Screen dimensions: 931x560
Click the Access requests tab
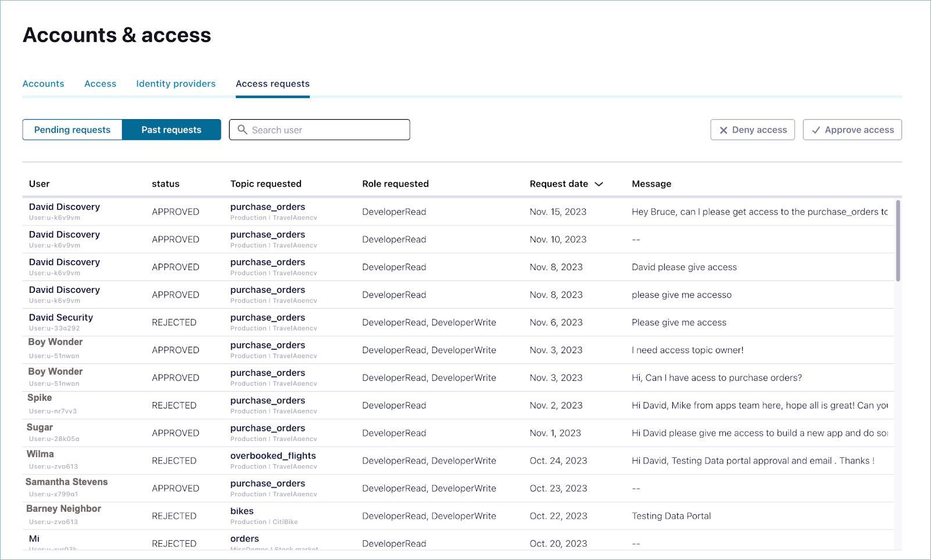pos(272,84)
